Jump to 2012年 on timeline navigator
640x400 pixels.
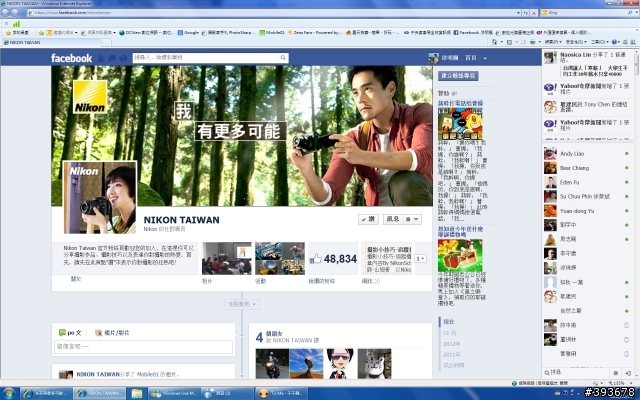[x=451, y=344]
